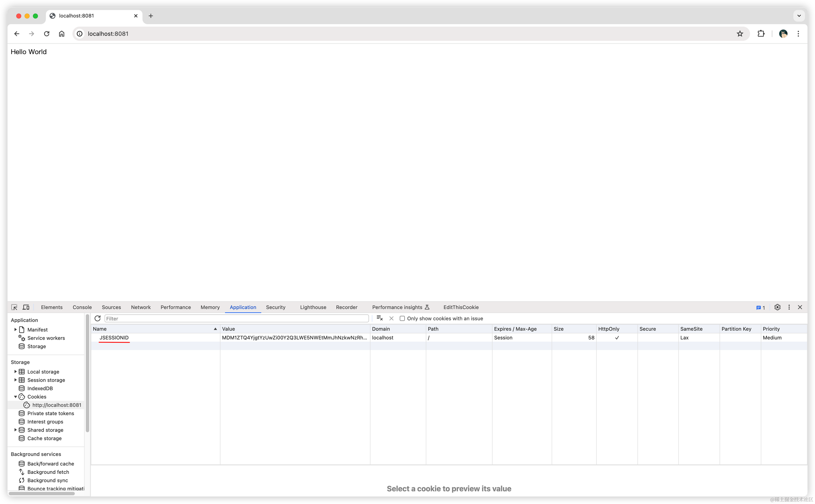Open DevTools settings gear
The width and height of the screenshot is (815, 504).
777,307
